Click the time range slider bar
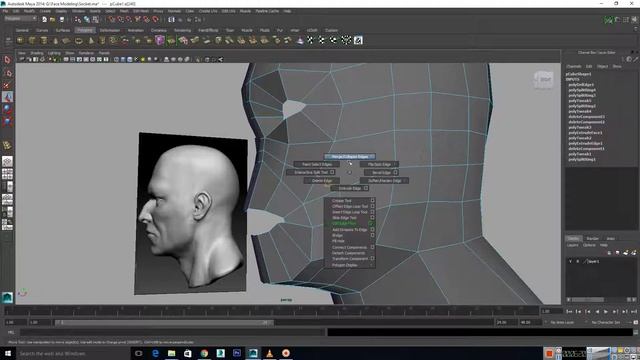The width and height of the screenshot is (640, 360). click(164, 322)
